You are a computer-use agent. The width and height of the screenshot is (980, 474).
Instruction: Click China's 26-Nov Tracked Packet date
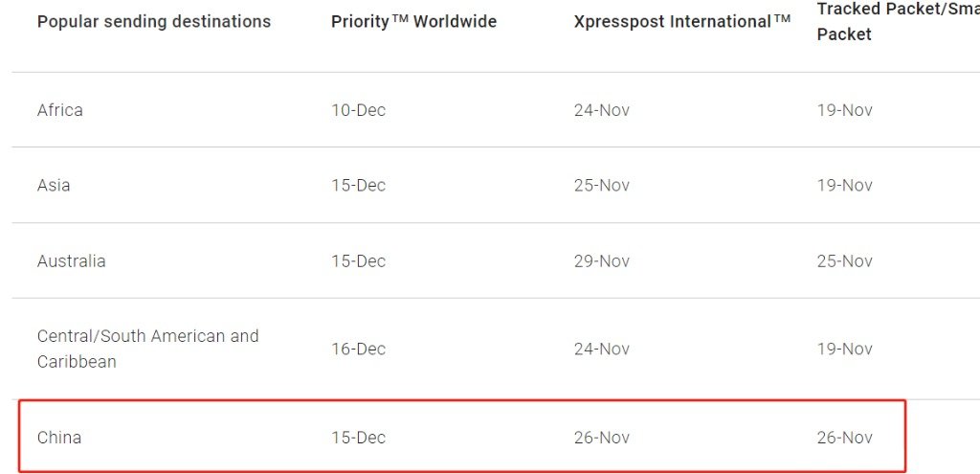pos(844,437)
